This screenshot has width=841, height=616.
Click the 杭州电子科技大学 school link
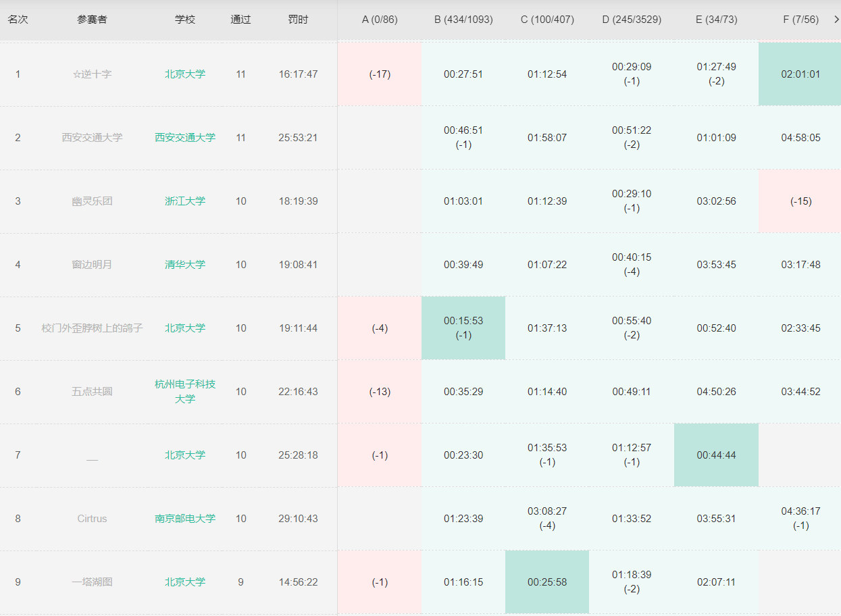[x=185, y=391]
